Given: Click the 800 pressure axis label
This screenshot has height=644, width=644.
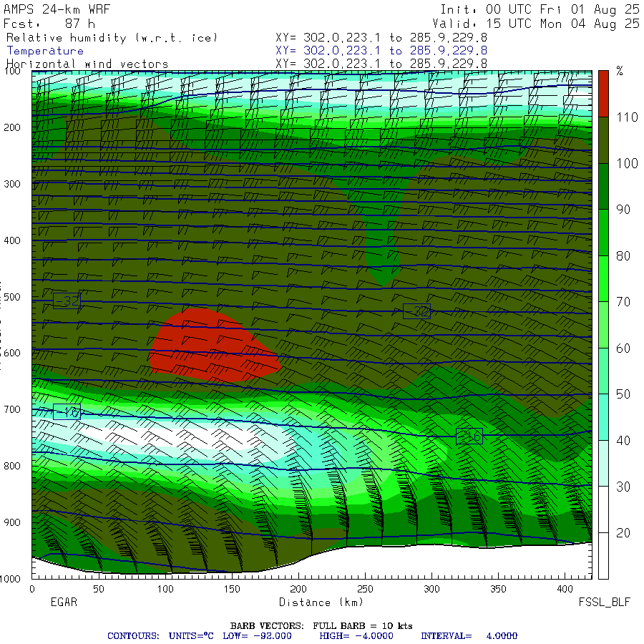Looking at the screenshot, I should 12,466.
